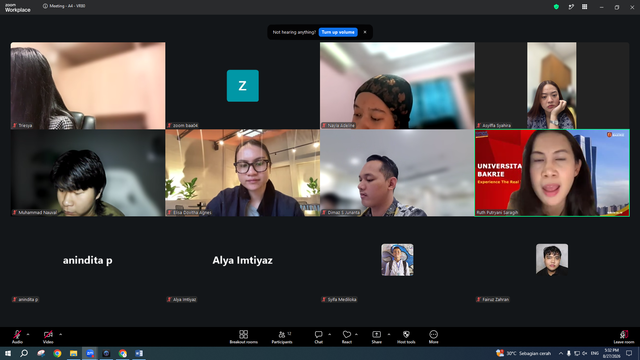The image size is (640, 360).
Task: Select Asyiffa Syahira's video tile
Action: pos(552,86)
